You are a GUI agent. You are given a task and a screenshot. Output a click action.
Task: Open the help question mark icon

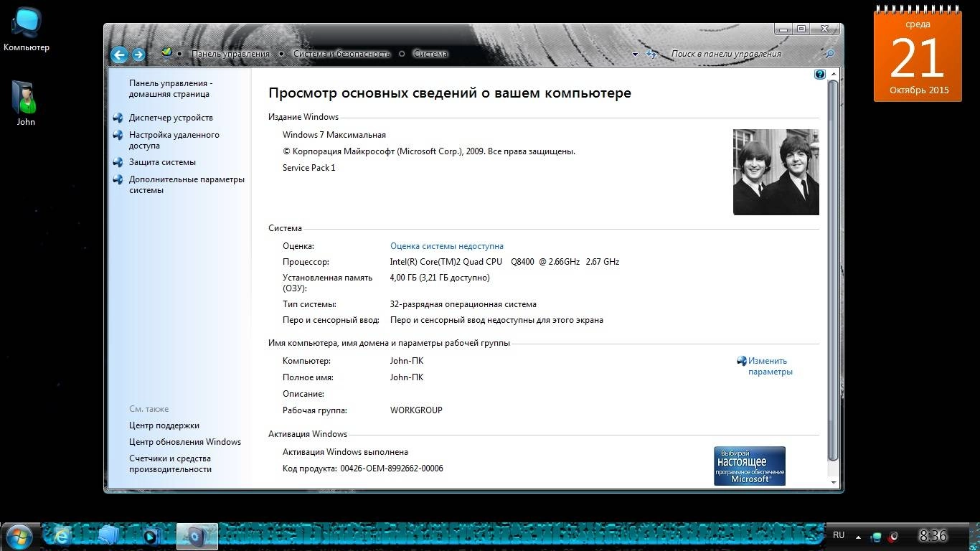point(820,74)
